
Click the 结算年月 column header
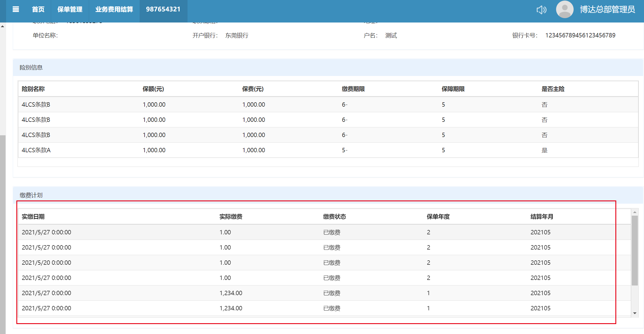[x=542, y=217]
